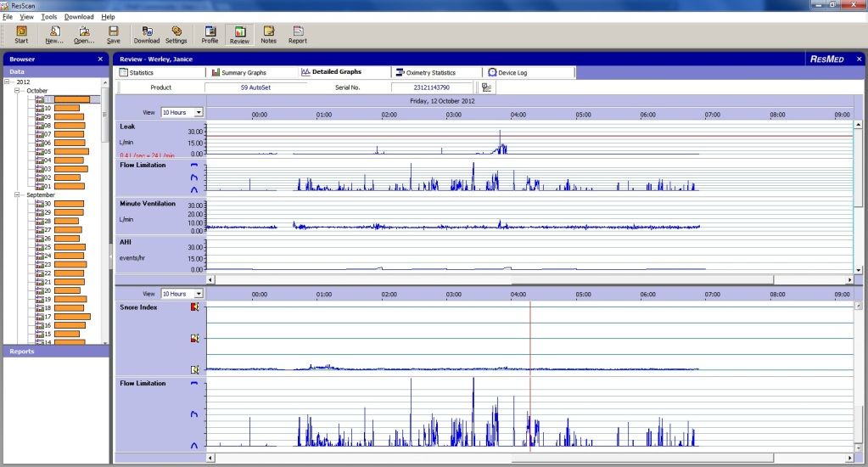Open the lower View 10 Hours dropdown
Viewport: 868px width, 467px height.
199,294
